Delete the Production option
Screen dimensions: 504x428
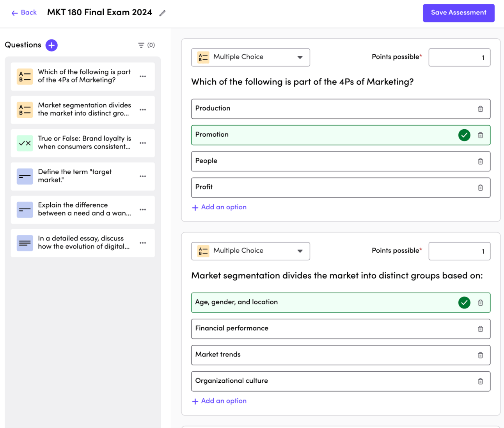481,109
